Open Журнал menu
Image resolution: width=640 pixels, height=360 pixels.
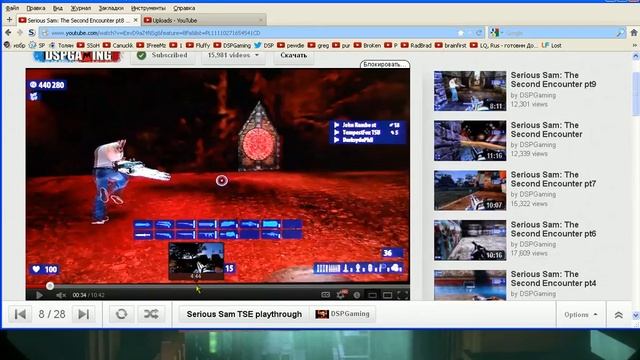(81, 8)
